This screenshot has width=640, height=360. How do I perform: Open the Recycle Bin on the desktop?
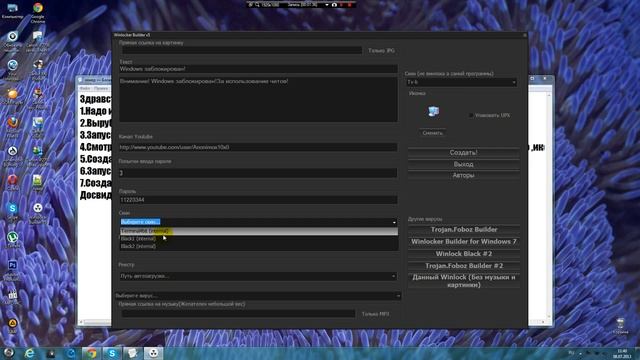coord(620,326)
